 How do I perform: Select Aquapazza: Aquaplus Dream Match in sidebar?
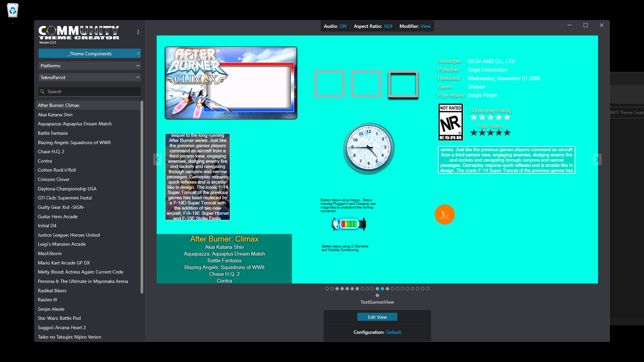[x=88, y=124]
